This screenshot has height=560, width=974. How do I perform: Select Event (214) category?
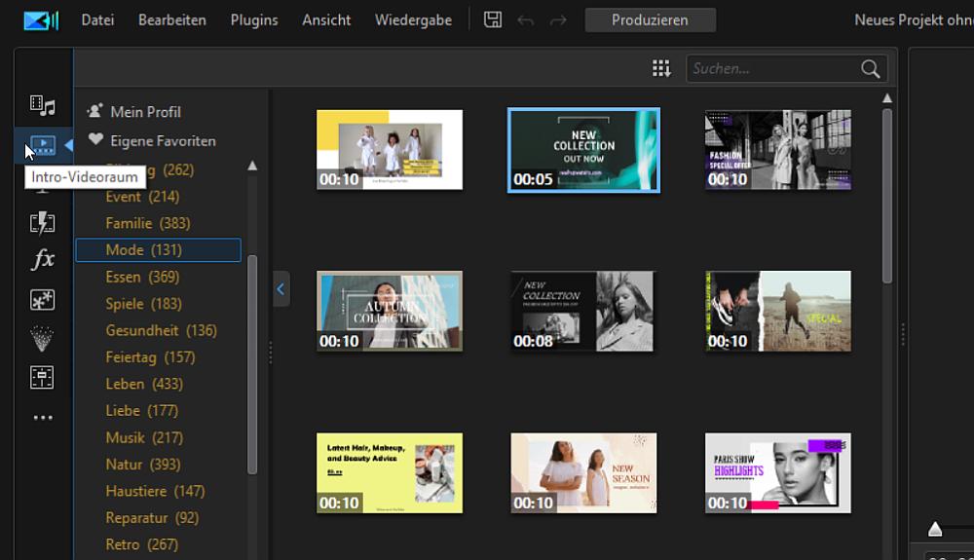[142, 197]
